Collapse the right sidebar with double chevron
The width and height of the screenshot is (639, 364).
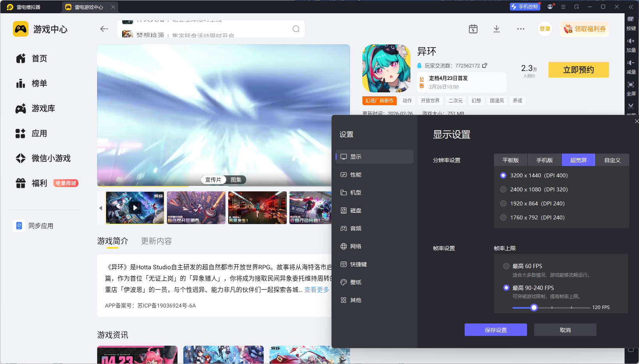click(630, 7)
